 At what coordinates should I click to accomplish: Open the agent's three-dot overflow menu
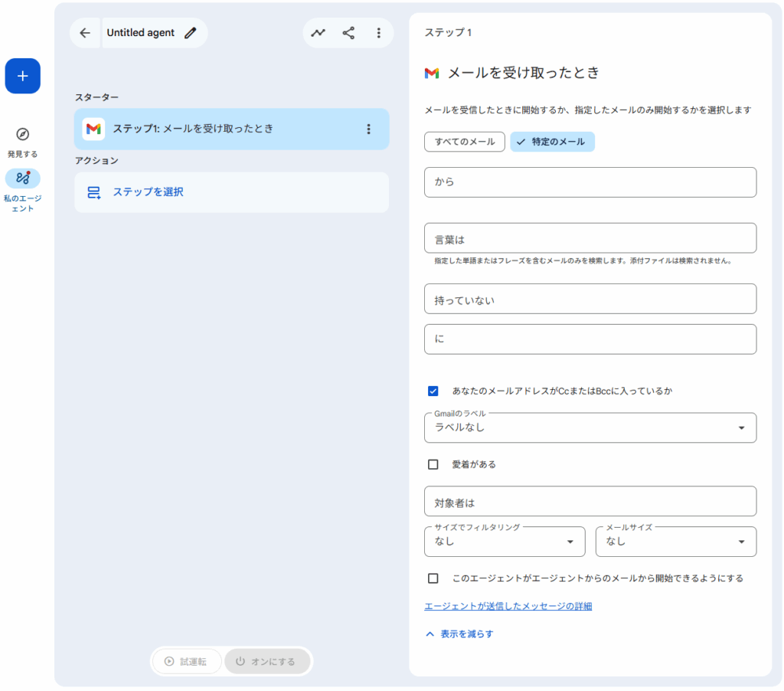point(378,33)
